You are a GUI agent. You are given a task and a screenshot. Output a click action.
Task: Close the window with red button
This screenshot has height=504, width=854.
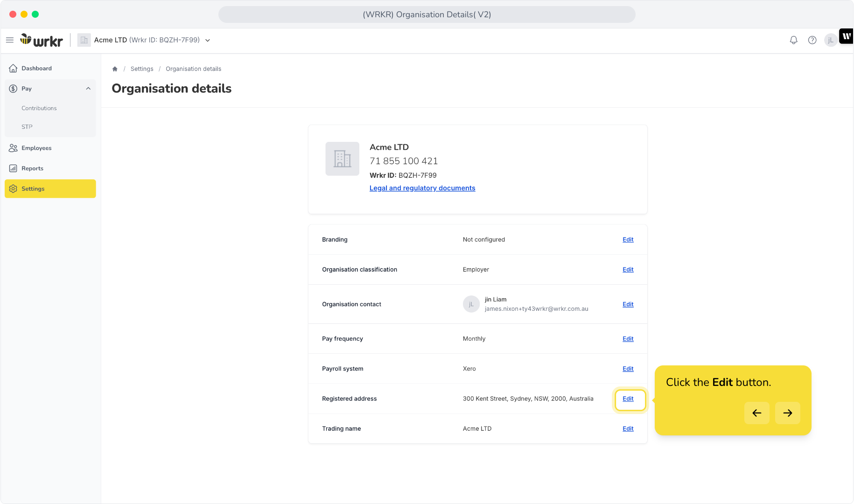point(13,14)
